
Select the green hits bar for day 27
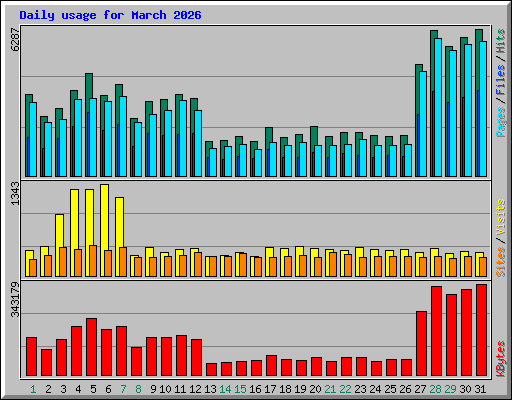(x=418, y=121)
